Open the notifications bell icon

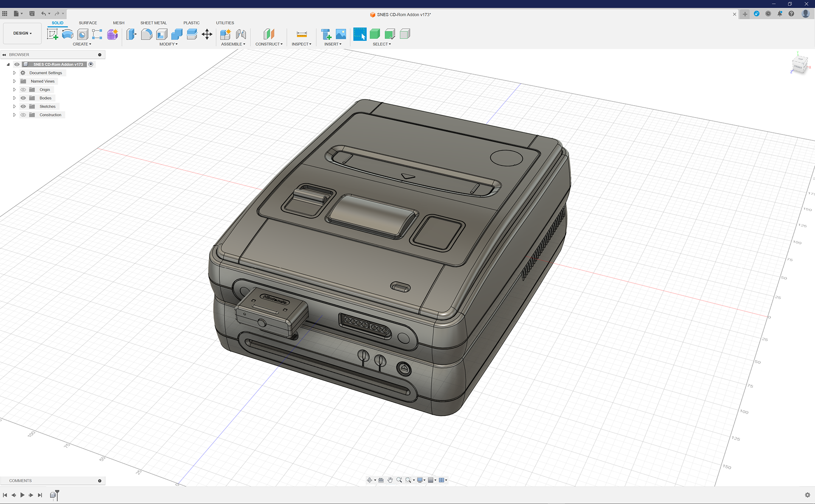point(780,14)
